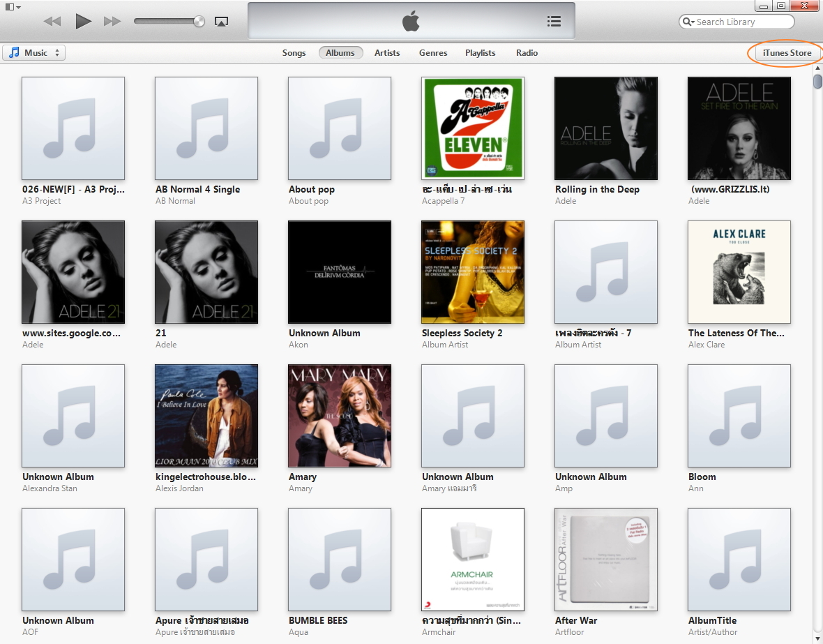Click the artist name "Alexis Jordan"
Viewport: 823px width, 644px height.
179,488
